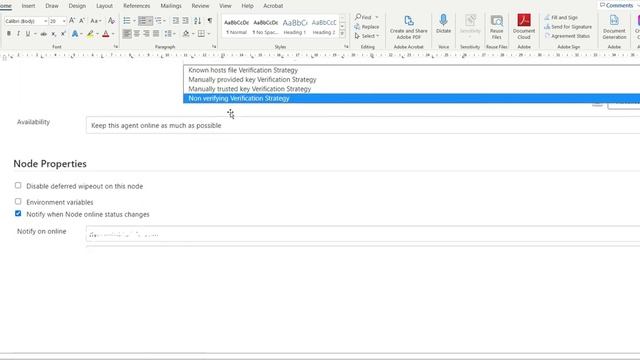Apply underline to text
The width and height of the screenshot is (640, 360).
coord(27,33)
